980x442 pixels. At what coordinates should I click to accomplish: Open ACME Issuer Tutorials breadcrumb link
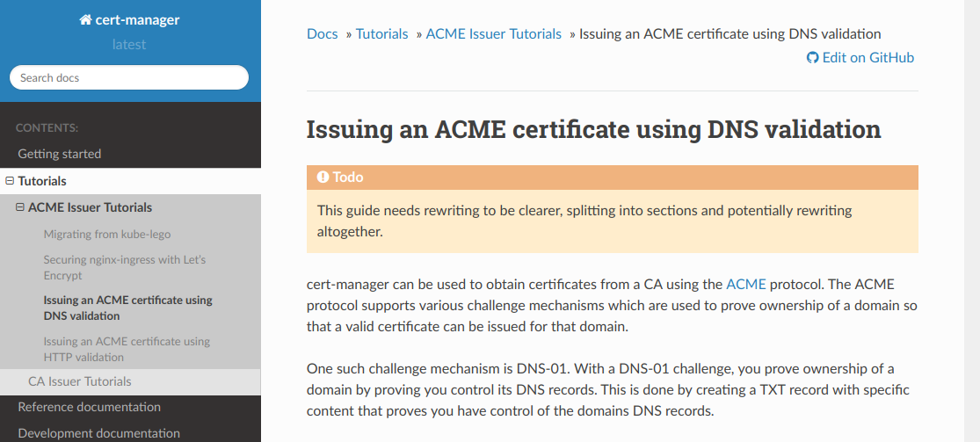pyautogui.click(x=494, y=33)
